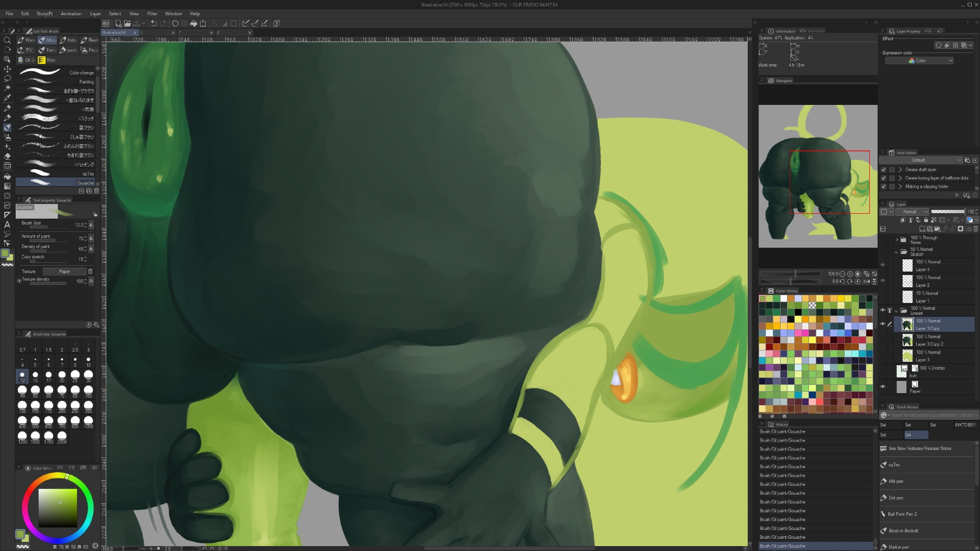
Task: Select the Eraser tool
Action: point(7,156)
